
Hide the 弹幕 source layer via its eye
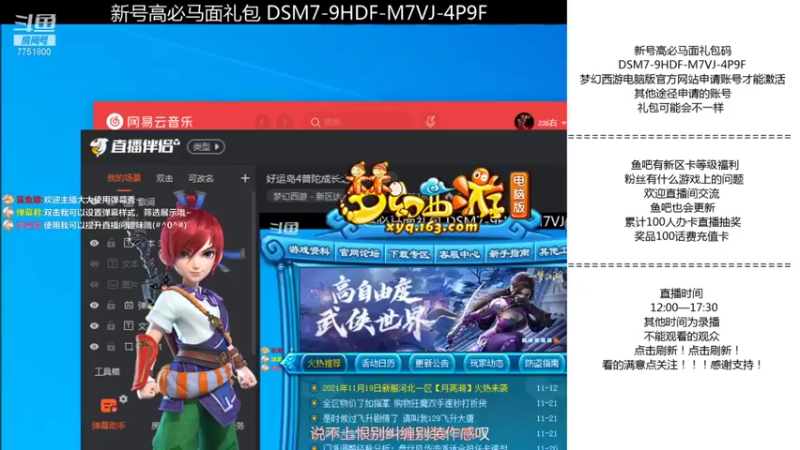(94, 305)
